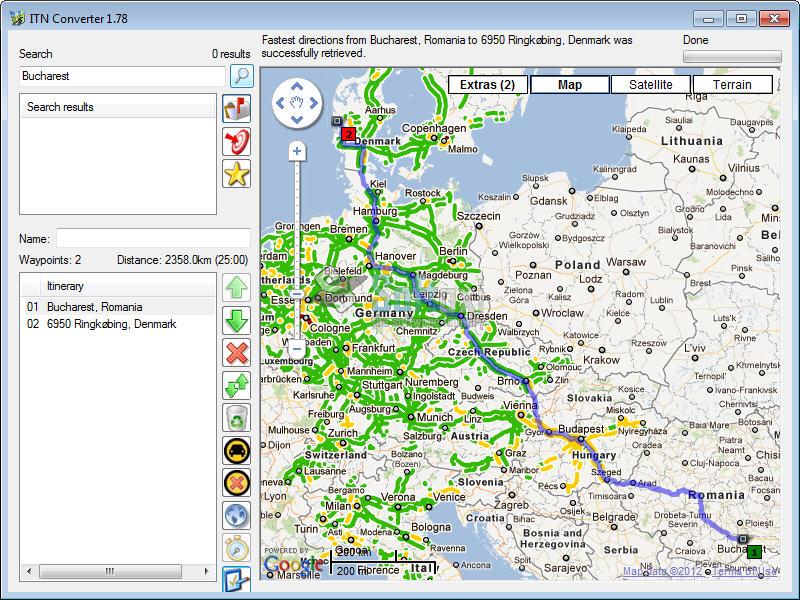Clear itinerary using the recycle bin icon
Screen dimensions: 800x600
(237, 418)
